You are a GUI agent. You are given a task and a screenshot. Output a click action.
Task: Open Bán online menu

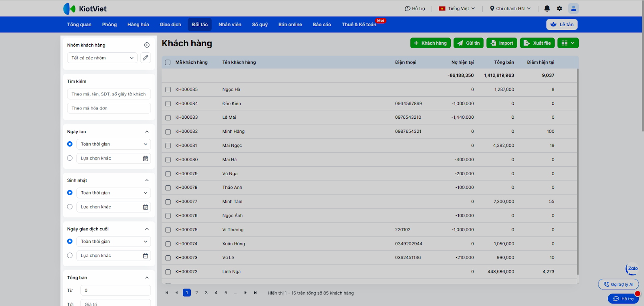coord(290,25)
